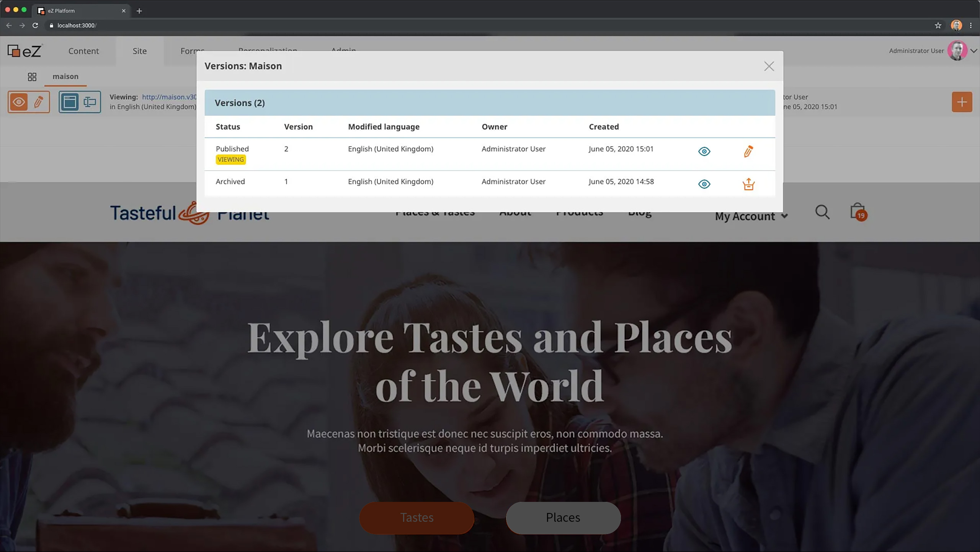Toggle view mode eye button in toolbar

click(19, 102)
